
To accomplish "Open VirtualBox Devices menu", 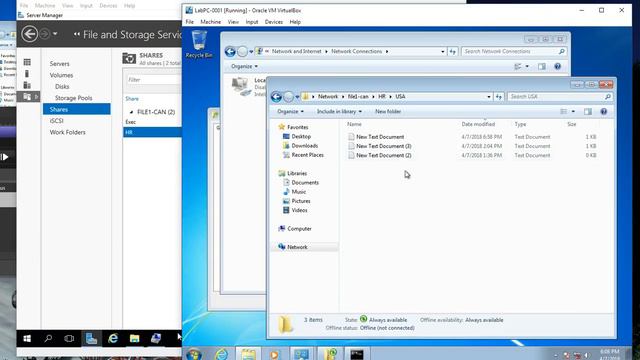I will pyautogui.click(x=273, y=22).
